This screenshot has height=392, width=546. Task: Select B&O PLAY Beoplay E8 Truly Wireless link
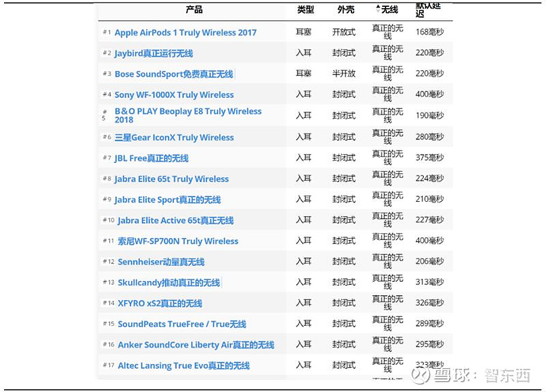[188, 115]
